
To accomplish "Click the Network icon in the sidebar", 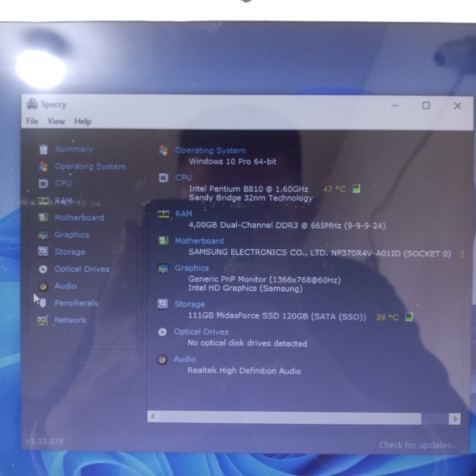I will pyautogui.click(x=44, y=321).
